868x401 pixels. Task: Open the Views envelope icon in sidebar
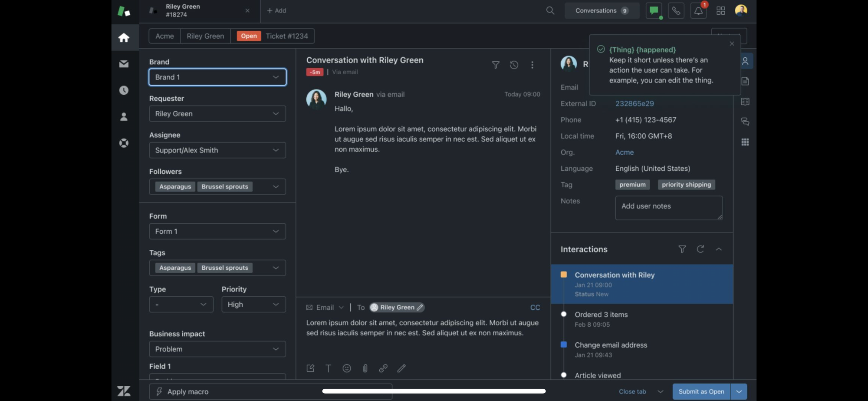124,64
